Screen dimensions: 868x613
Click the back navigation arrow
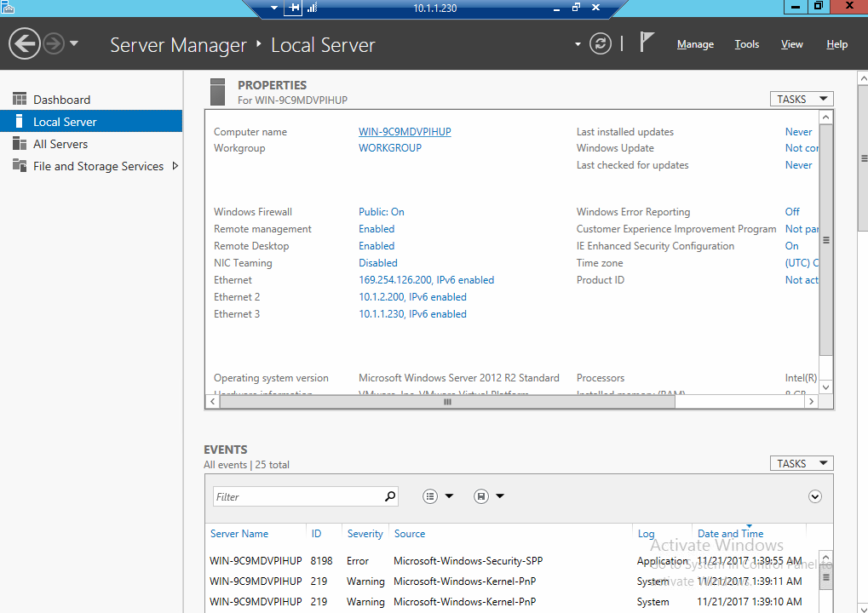[24, 43]
